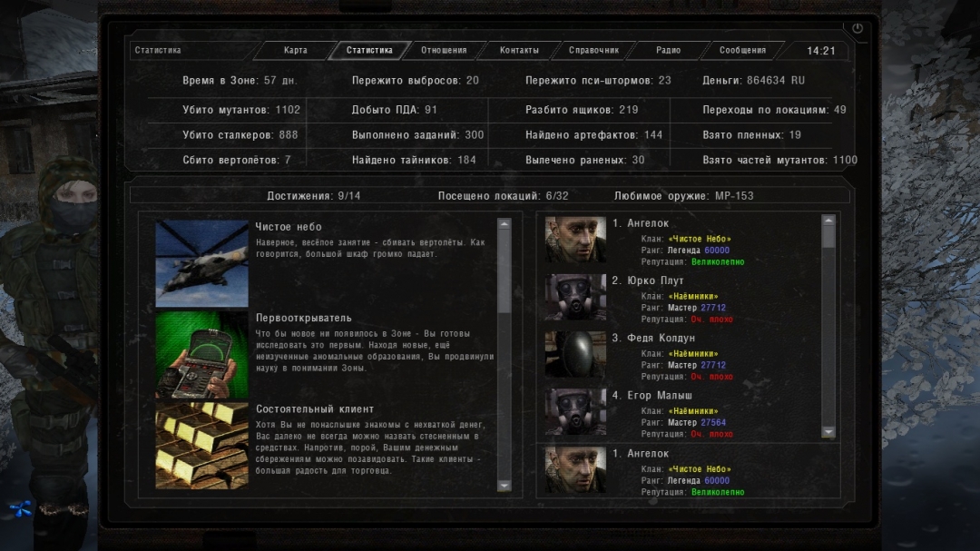Screen dimensions: 980x551
Task: Click the Убито мутантов: 1102 stat
Action: (241, 110)
